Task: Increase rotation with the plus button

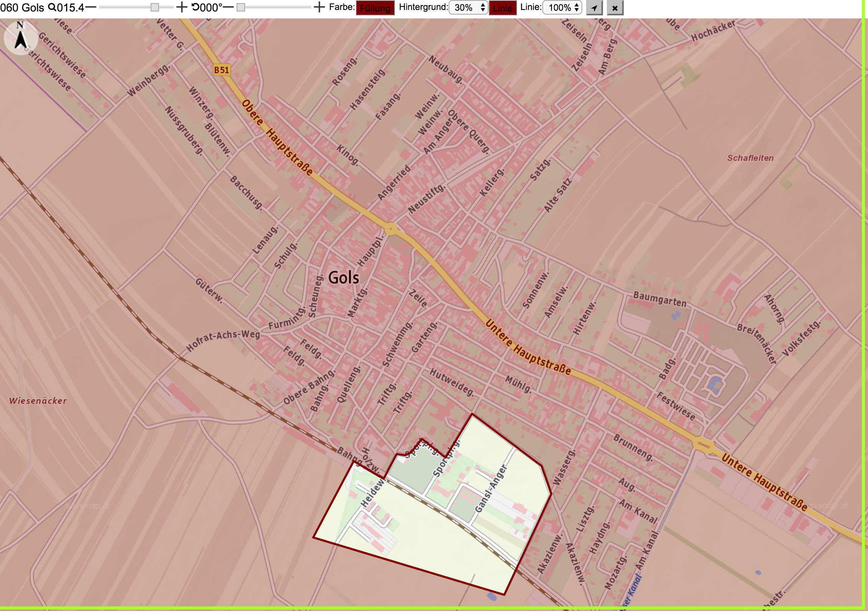Action: (x=319, y=7)
